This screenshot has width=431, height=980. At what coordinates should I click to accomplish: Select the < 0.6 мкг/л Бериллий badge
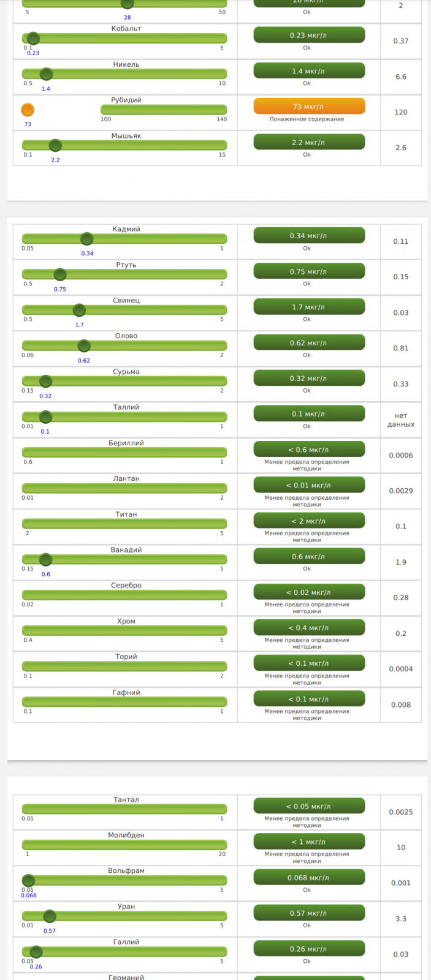[x=309, y=450]
